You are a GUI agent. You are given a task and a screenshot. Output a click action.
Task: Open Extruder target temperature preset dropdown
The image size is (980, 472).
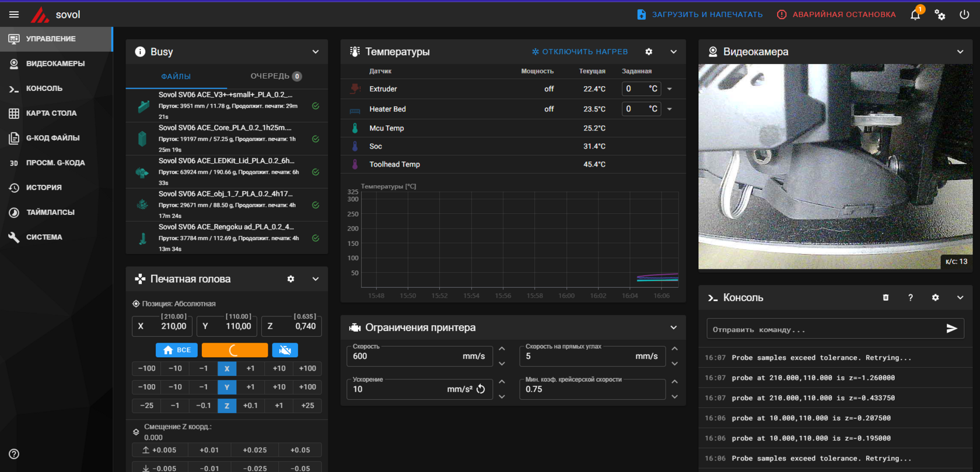670,89
